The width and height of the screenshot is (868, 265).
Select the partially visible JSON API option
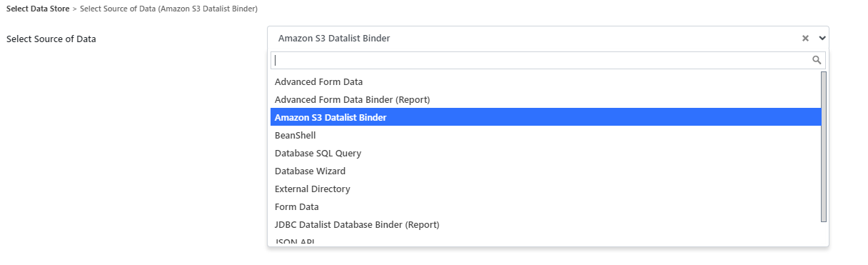[x=545, y=240]
